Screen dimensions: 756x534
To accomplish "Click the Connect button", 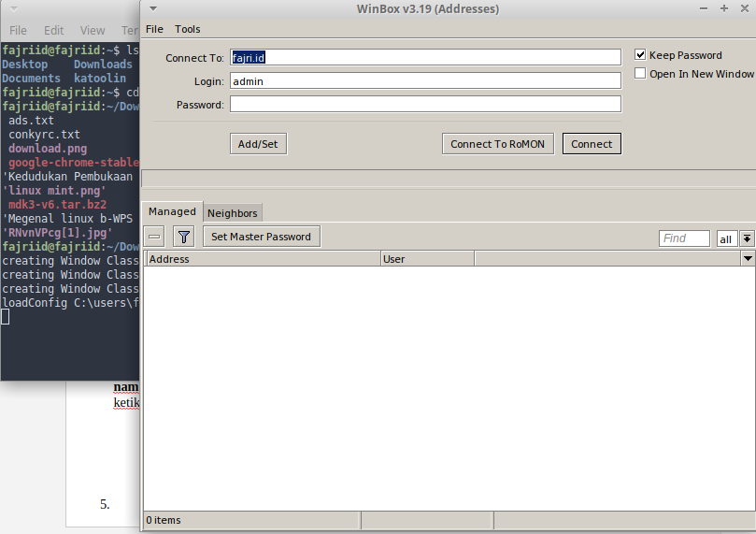I will click(x=592, y=144).
